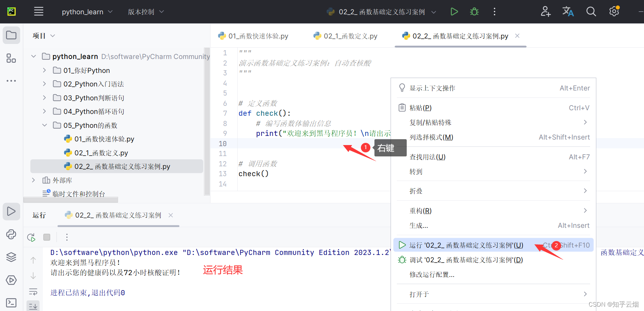644x311 pixels.
Task: Toggle soft-wrap in the console
Action: click(x=33, y=292)
